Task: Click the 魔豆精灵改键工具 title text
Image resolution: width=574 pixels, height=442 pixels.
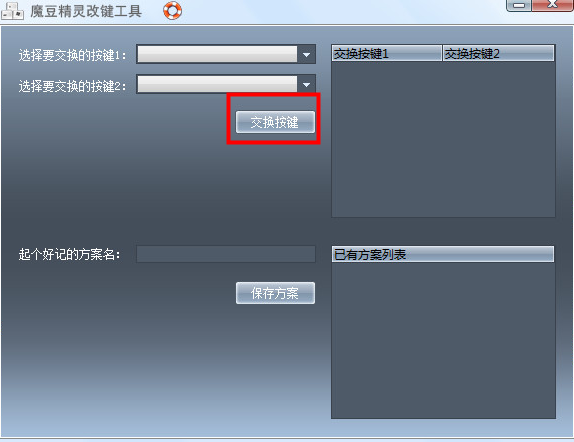Action: 86,11
